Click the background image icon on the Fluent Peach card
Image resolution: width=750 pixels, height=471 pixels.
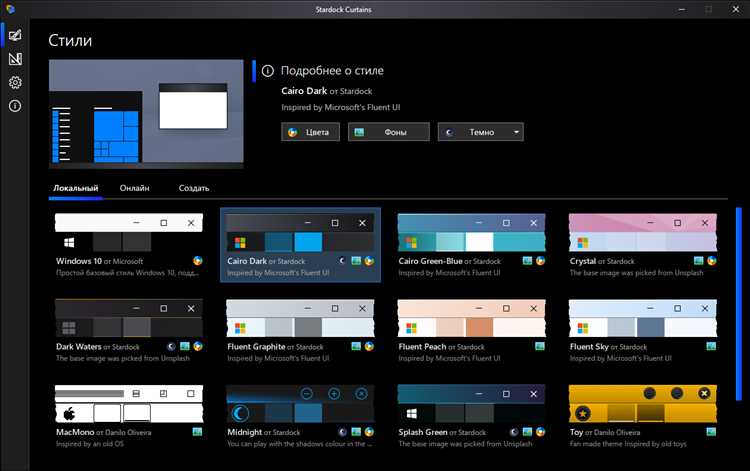coord(540,346)
